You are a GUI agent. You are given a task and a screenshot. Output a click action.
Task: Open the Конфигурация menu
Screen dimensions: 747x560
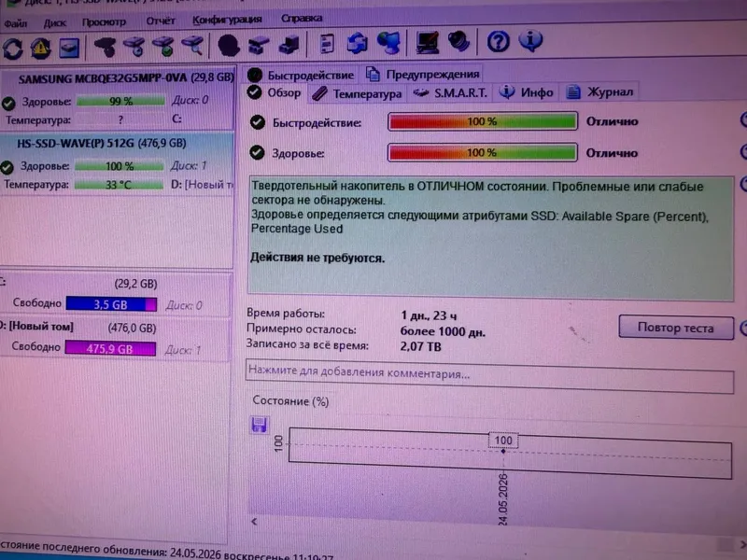[x=227, y=20]
